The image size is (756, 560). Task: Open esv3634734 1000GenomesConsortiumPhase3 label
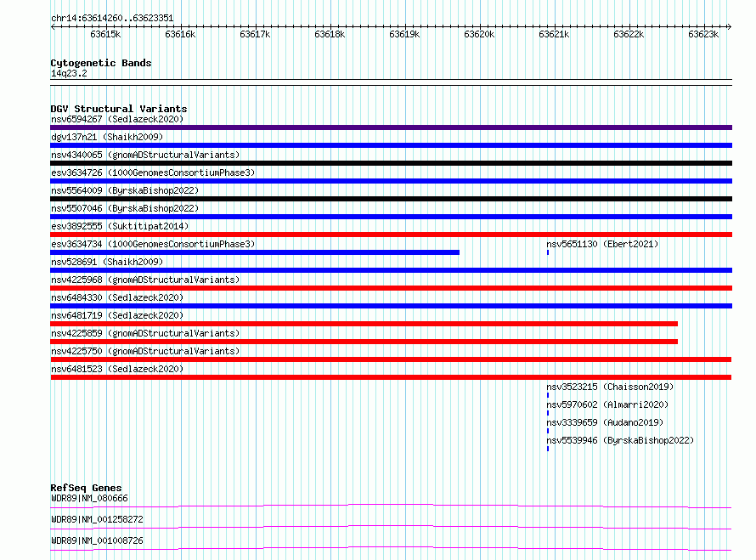[x=153, y=244]
